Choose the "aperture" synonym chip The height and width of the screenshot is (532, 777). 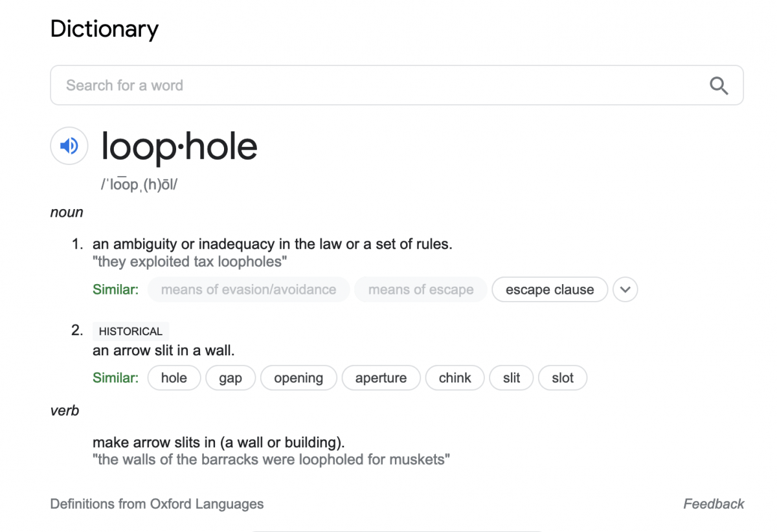[381, 378]
